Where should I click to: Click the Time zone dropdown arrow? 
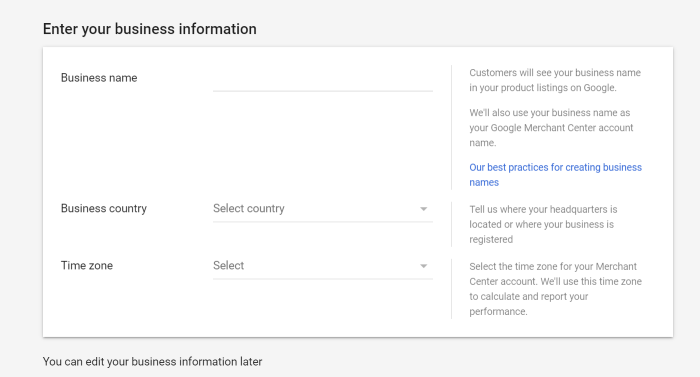(423, 266)
